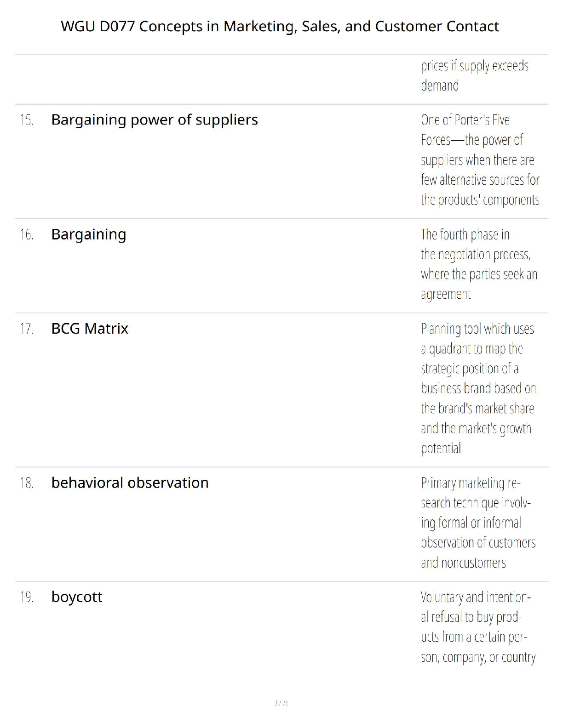
Task: Select the term behavioral observation
Action: coord(130,483)
